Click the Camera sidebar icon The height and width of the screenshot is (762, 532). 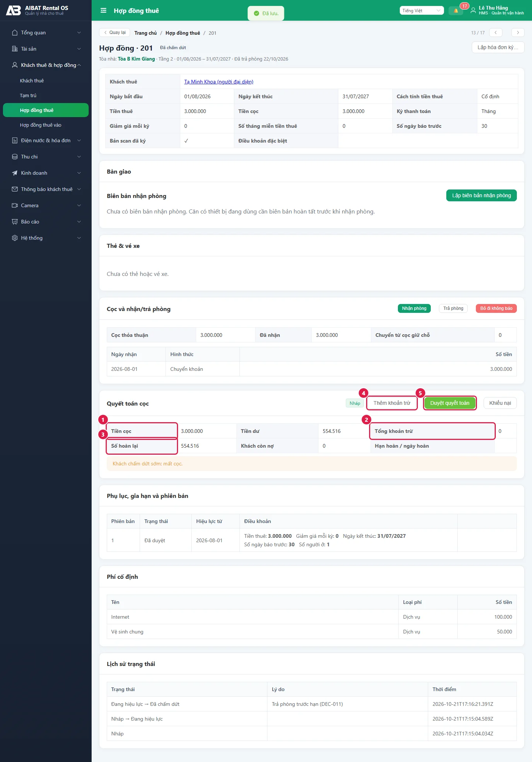(15, 205)
